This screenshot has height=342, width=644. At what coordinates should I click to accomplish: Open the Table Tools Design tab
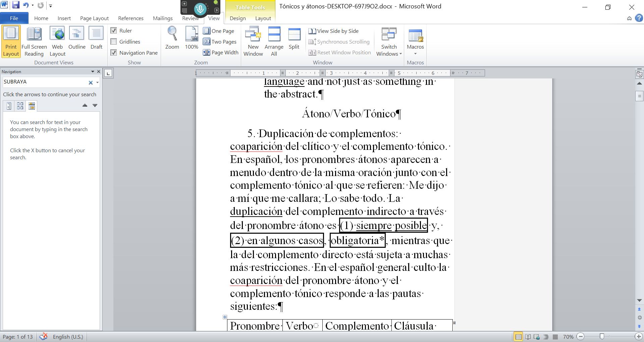click(x=238, y=18)
